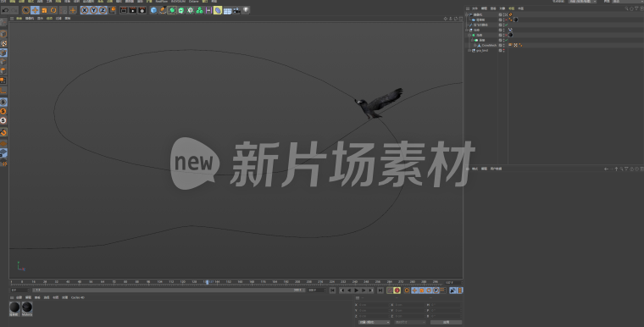Open Octane menu

(x=193, y=1)
